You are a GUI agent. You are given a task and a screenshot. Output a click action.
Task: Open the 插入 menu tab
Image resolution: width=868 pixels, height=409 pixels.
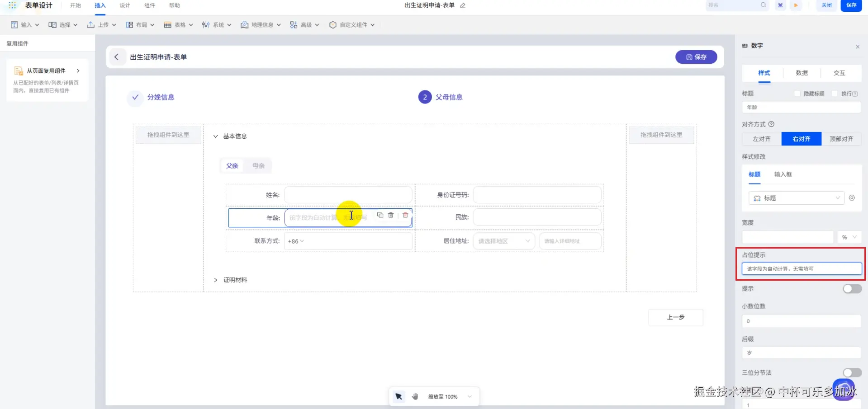point(100,5)
